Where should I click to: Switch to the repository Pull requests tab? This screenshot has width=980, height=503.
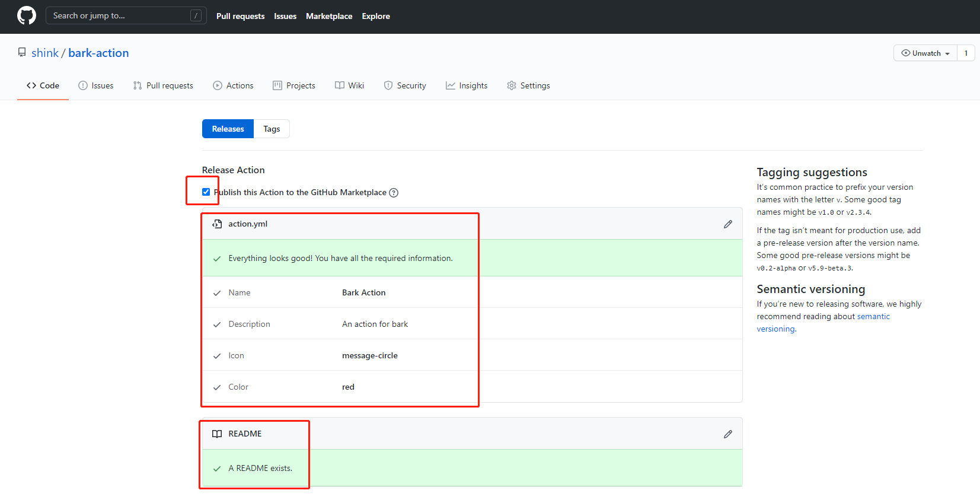pos(163,85)
